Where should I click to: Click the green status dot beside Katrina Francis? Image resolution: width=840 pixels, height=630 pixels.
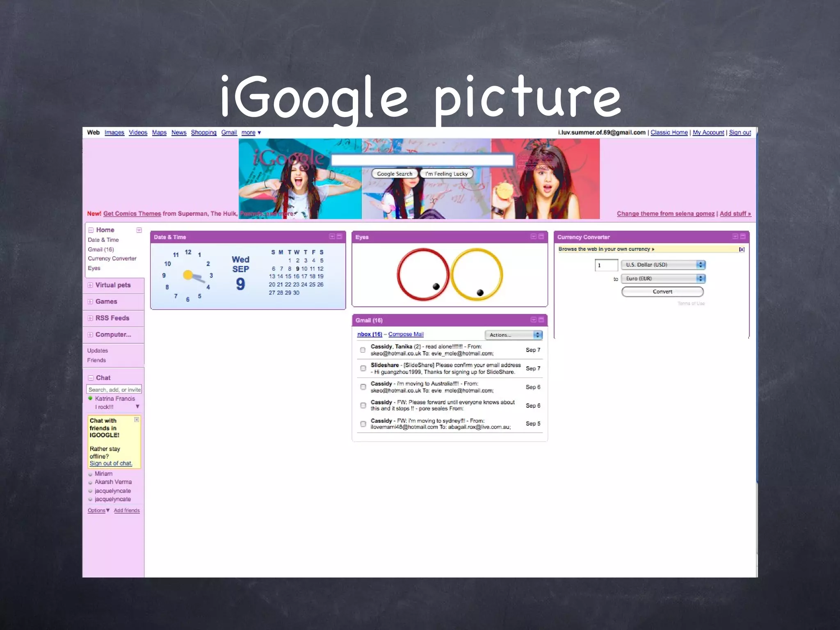pyautogui.click(x=90, y=398)
